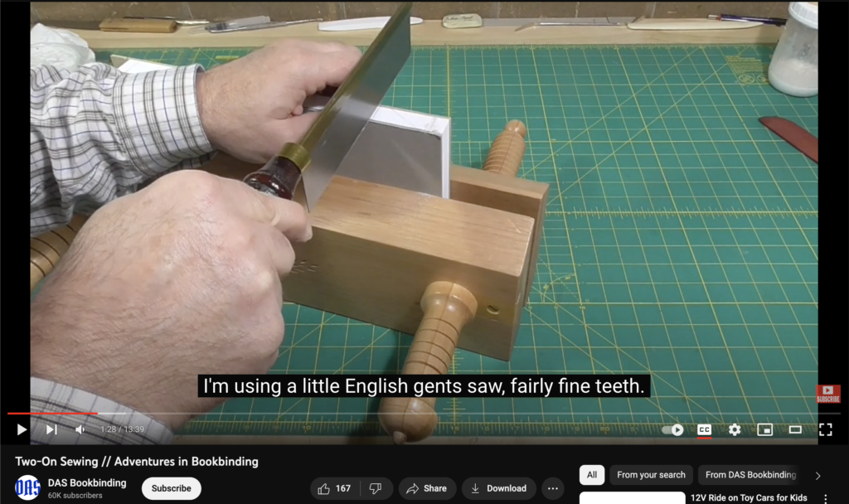849x504 pixels.
Task: Click the 60K subscribers text
Action: click(75, 496)
